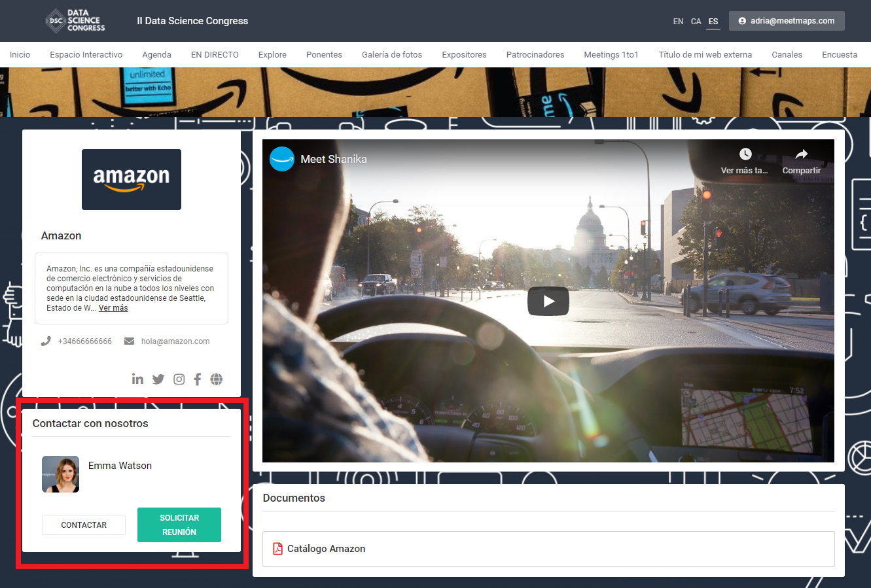
Task: Open the Explore menu item
Action: click(x=272, y=54)
